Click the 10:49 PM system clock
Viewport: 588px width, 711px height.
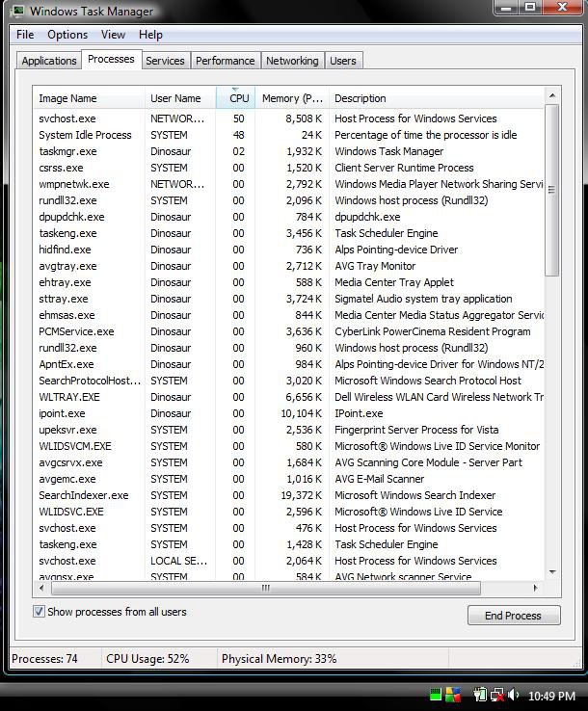pos(551,696)
